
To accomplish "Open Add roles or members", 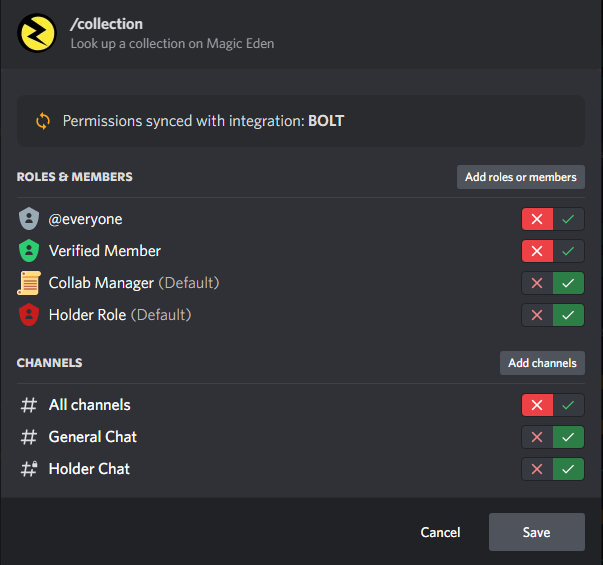I will [520, 177].
